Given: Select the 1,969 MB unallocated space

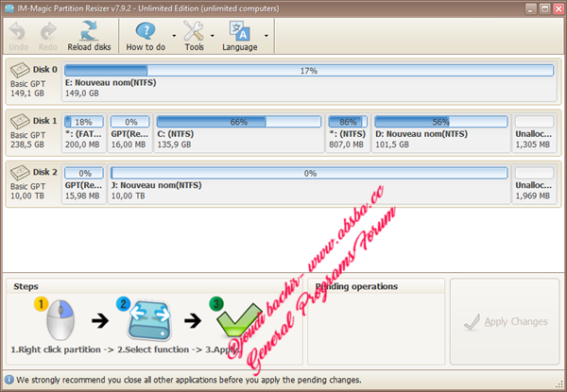Looking at the screenshot, I should 534,184.
